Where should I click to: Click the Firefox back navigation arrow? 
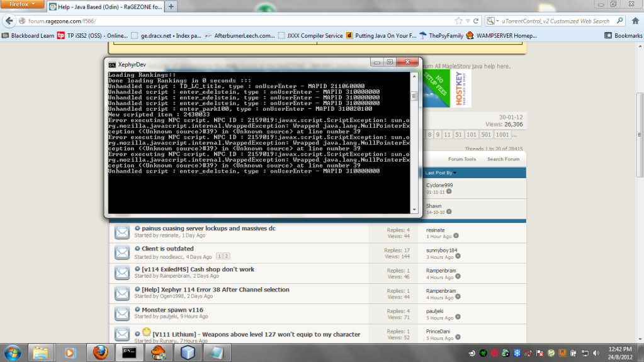point(9,21)
